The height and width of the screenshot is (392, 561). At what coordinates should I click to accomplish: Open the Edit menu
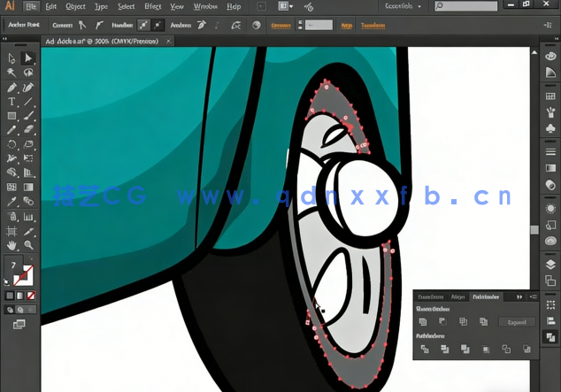[x=50, y=6]
